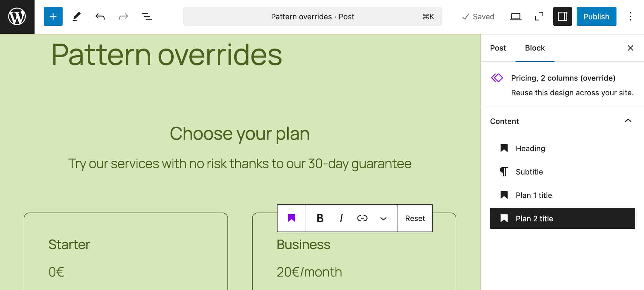Toggle italic formatting in the block toolbar

(341, 218)
